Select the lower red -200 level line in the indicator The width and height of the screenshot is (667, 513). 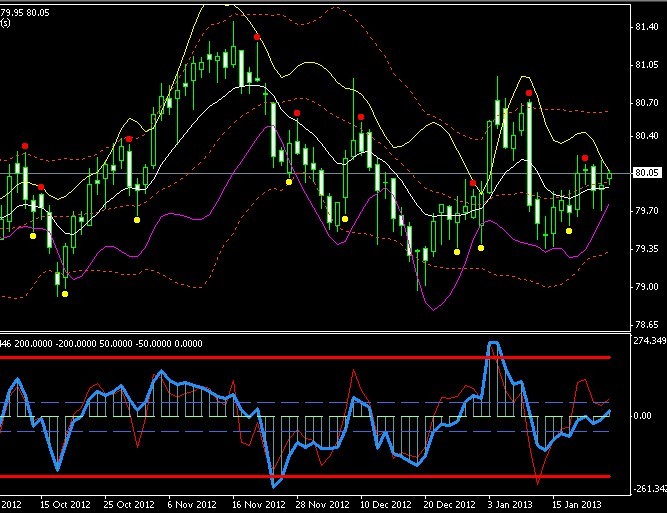click(305, 476)
